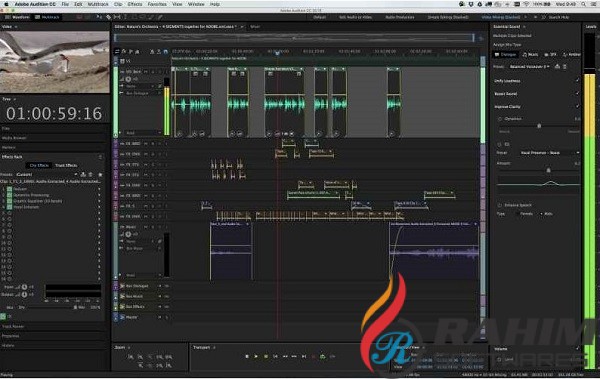600x379 pixels.
Task: Toggle power for Graphic Equalizer effect
Action: coord(10,201)
